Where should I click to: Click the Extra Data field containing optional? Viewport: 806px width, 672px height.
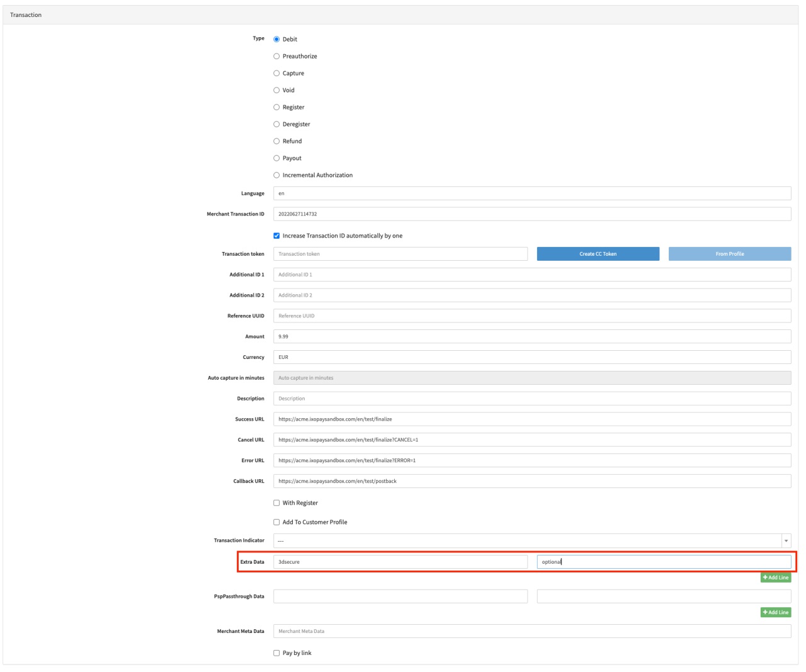tap(664, 562)
